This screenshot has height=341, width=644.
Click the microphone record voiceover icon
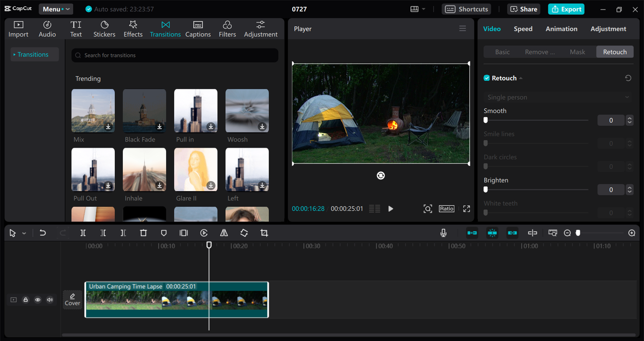(443, 233)
